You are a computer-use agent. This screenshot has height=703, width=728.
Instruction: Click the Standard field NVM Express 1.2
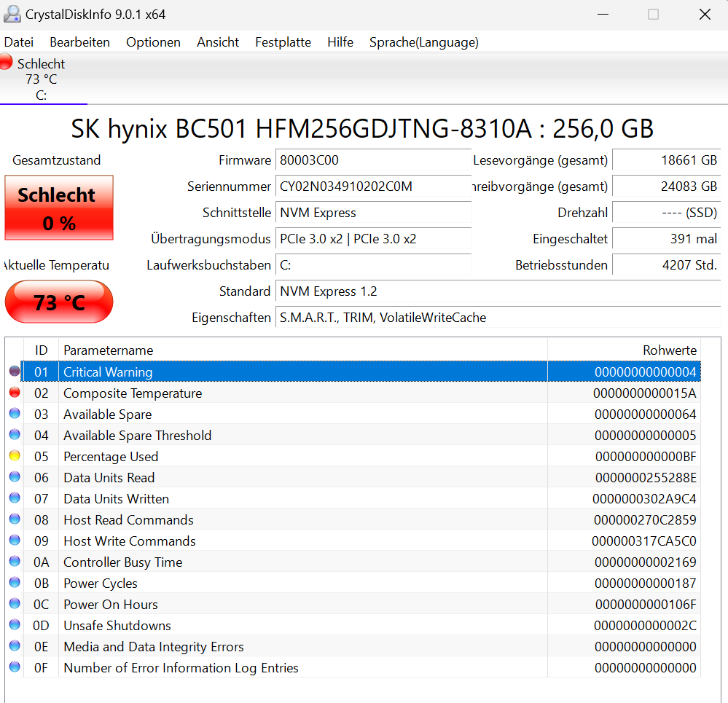[498, 291]
